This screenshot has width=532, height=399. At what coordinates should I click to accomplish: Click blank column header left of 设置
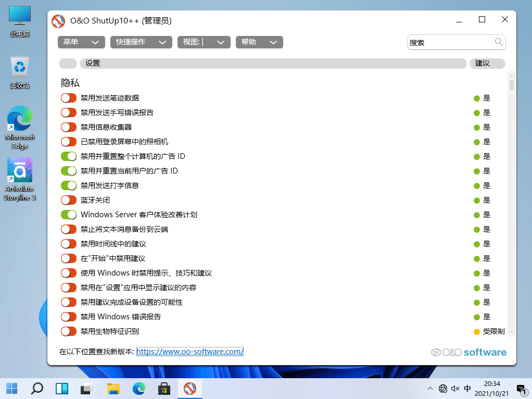click(x=68, y=64)
